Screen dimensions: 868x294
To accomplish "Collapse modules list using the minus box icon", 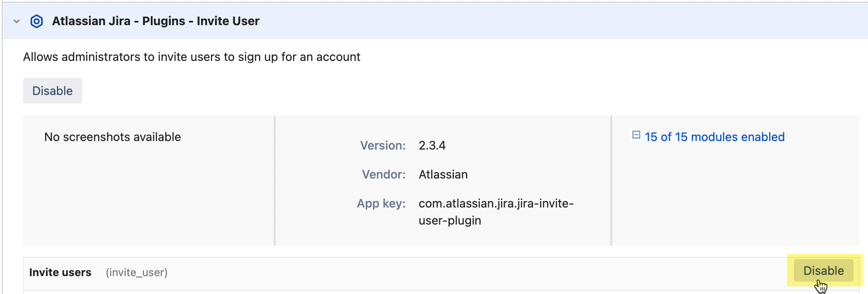I will coord(636,135).
